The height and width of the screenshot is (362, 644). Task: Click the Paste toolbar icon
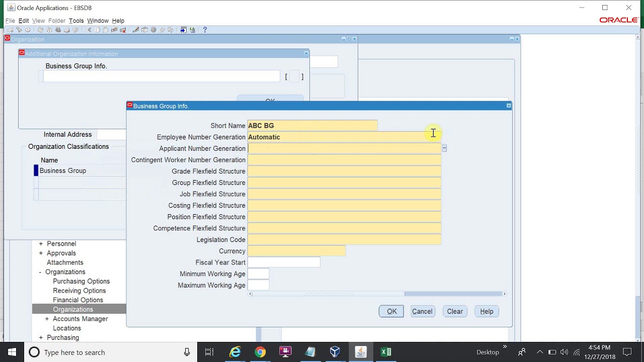(x=106, y=30)
